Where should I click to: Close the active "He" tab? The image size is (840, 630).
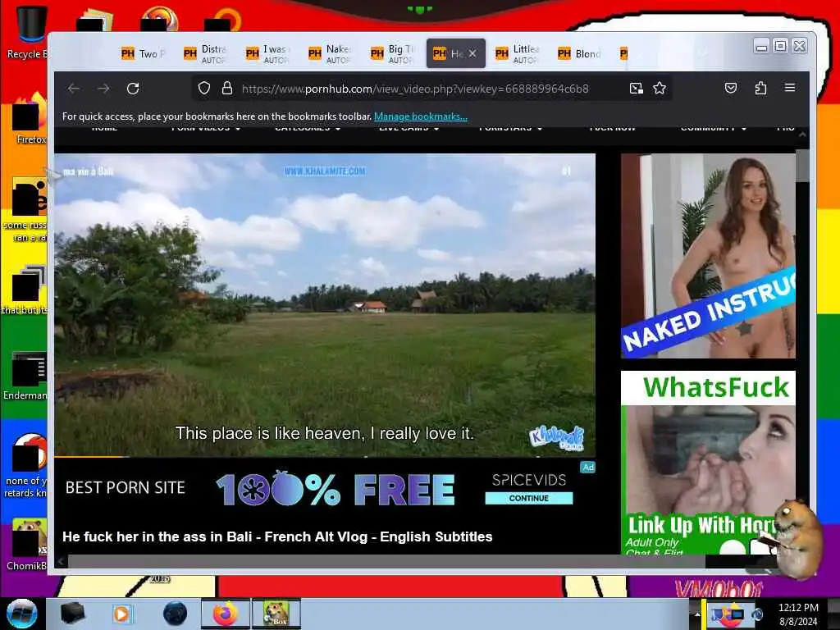click(472, 53)
